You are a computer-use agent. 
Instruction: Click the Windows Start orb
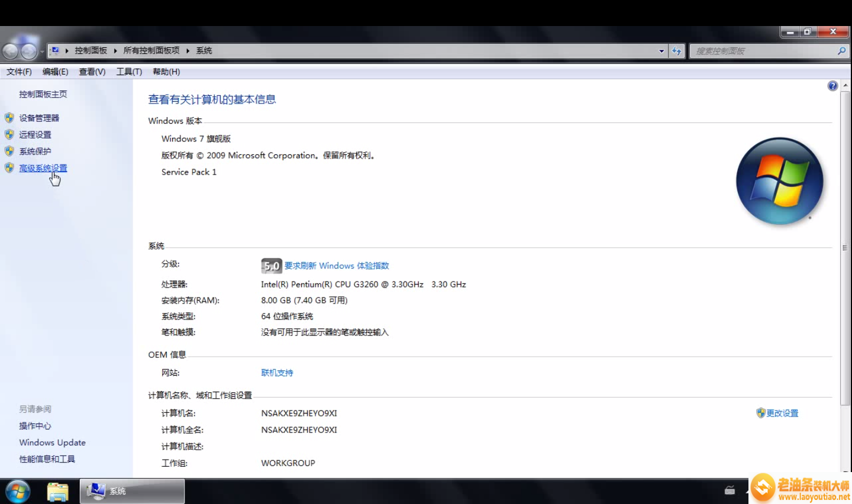pos(18,492)
